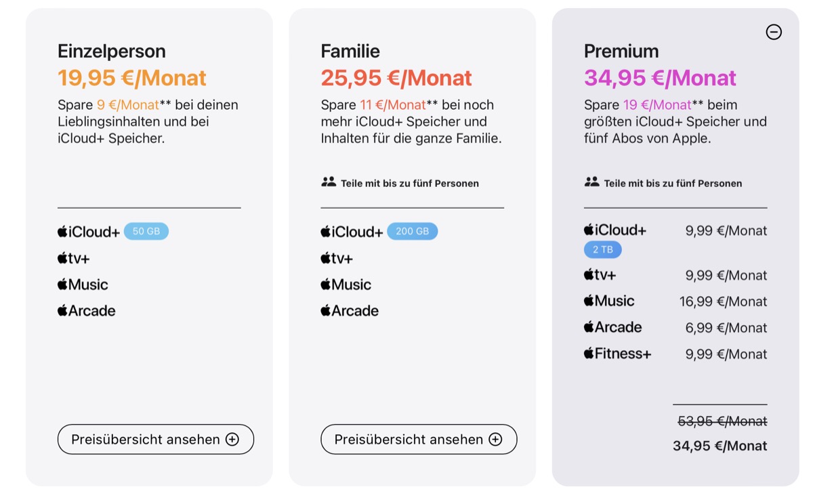Click the 50 GB storage badge
This screenshot has width=813, height=504.
tap(146, 230)
